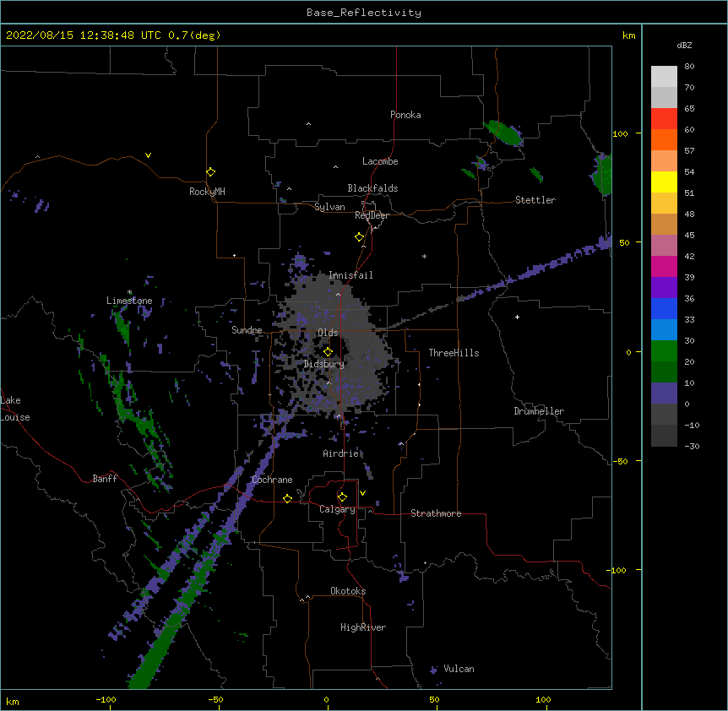Click the gray clutter area around Olds
This screenshot has width=728, height=711.
(x=334, y=344)
